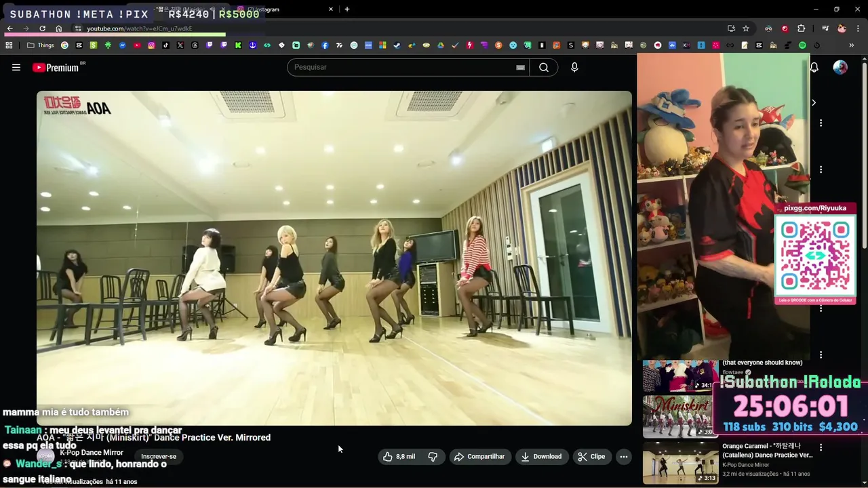Open YouTube notifications bell
This screenshot has width=868, height=488.
(x=814, y=67)
